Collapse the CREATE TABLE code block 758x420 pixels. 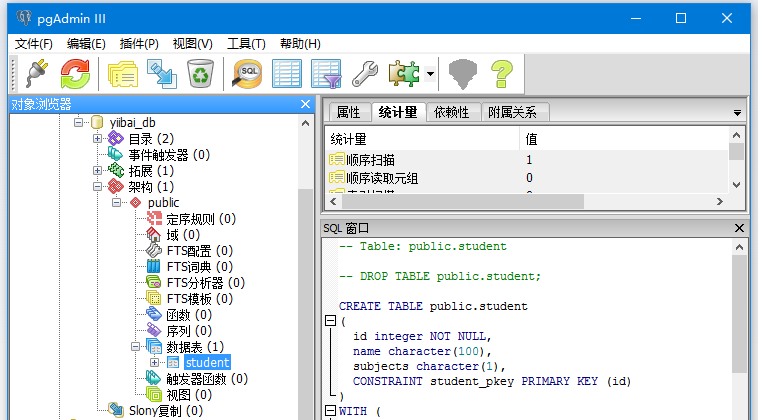[x=331, y=321]
